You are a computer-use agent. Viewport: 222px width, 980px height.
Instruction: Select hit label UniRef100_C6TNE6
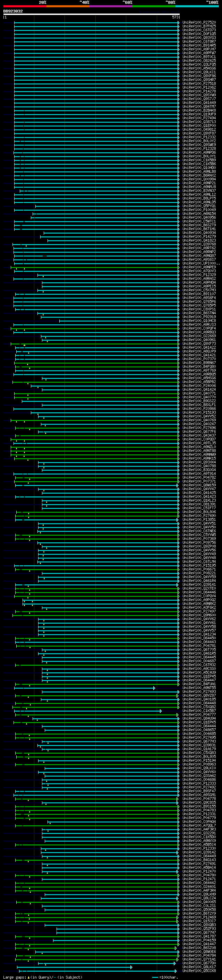[199, 531]
